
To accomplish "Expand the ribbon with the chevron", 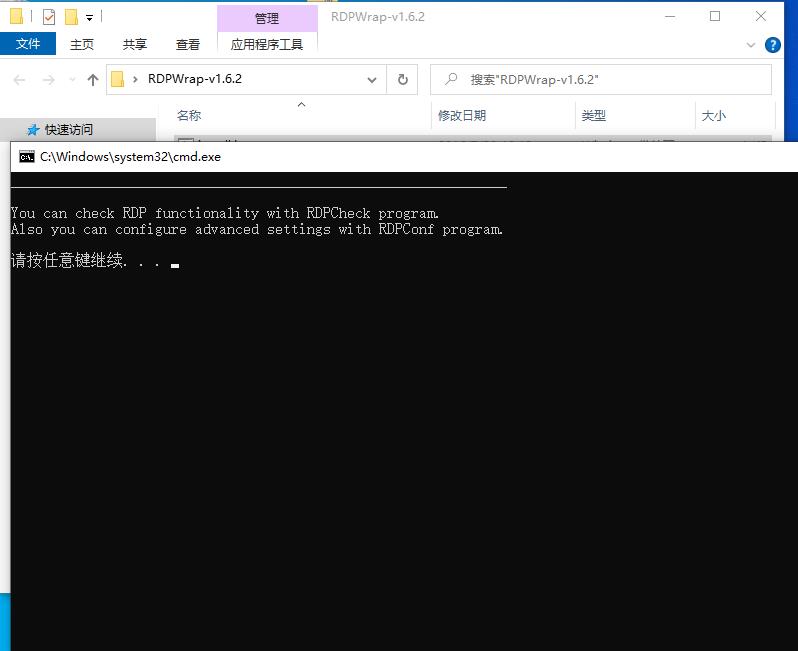I will coord(752,45).
